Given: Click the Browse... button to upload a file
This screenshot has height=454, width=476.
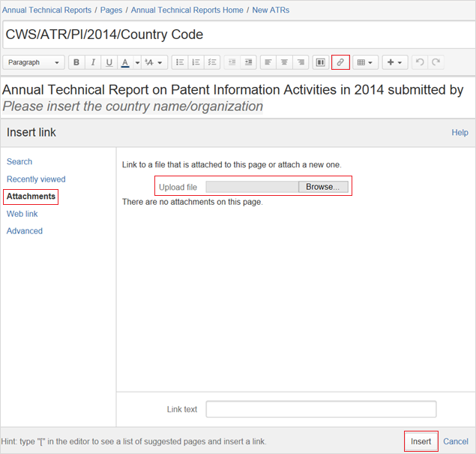Looking at the screenshot, I should [x=322, y=187].
